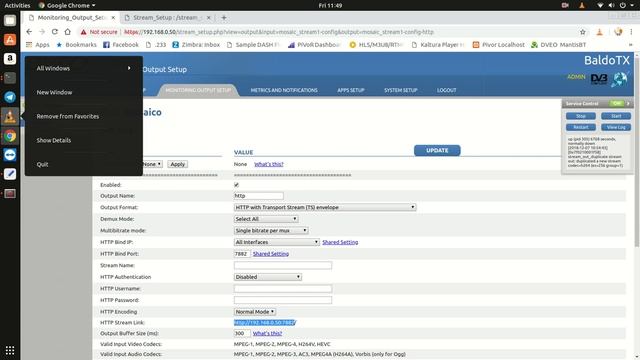The height and width of the screenshot is (360, 640).
Task: Open TeamViewer from the dock
Action: (x=10, y=155)
